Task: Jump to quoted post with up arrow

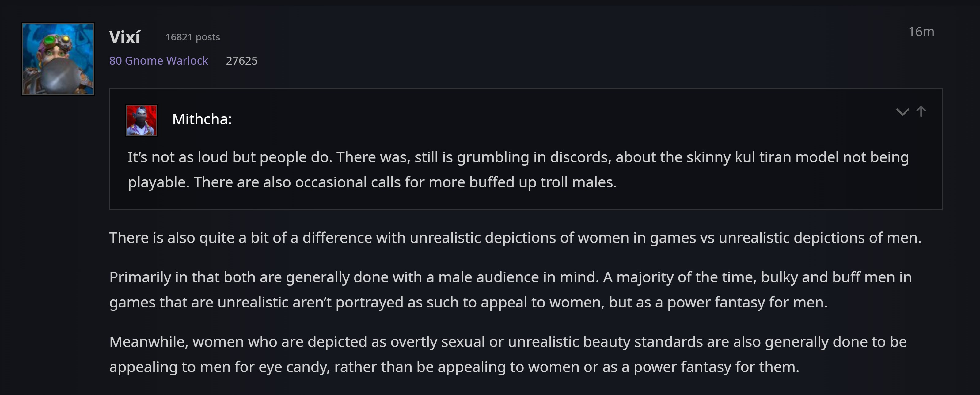Action: pyautogui.click(x=921, y=111)
